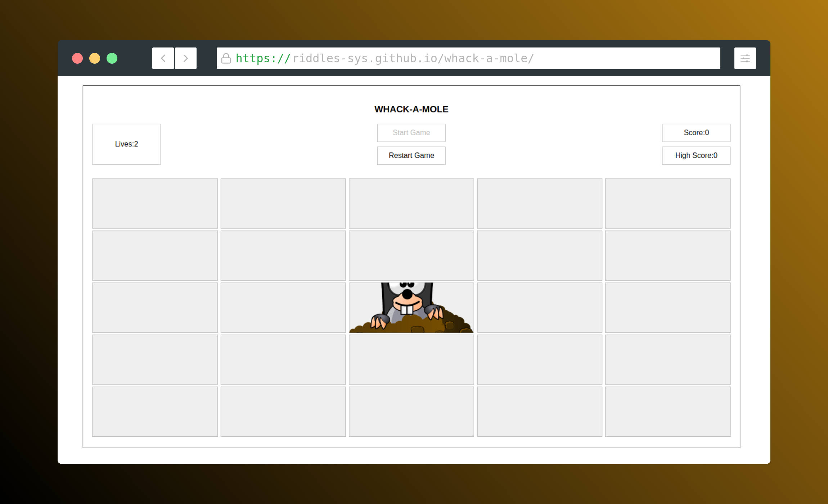Image resolution: width=828 pixels, height=504 pixels.
Task: Click the bottom-right empty grid cell
Action: (667, 412)
